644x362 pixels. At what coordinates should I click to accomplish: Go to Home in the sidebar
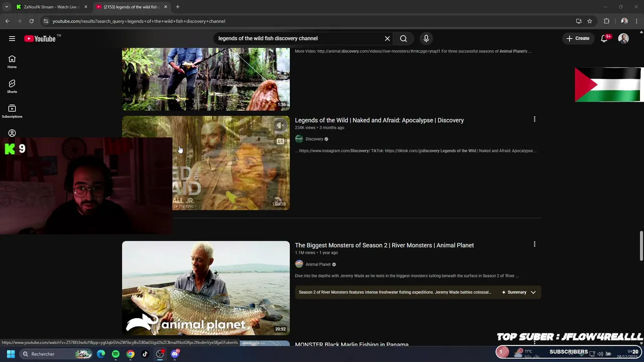pos(12,62)
